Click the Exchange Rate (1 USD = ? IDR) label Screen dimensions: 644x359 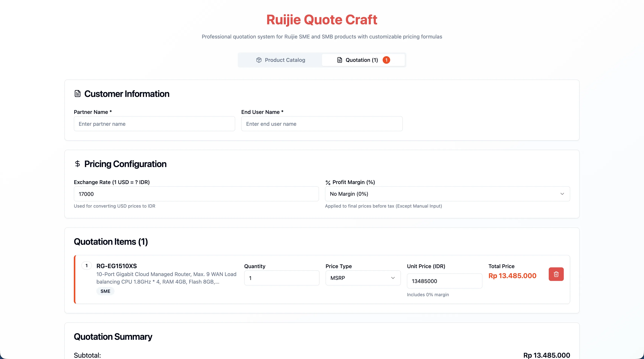112,182
